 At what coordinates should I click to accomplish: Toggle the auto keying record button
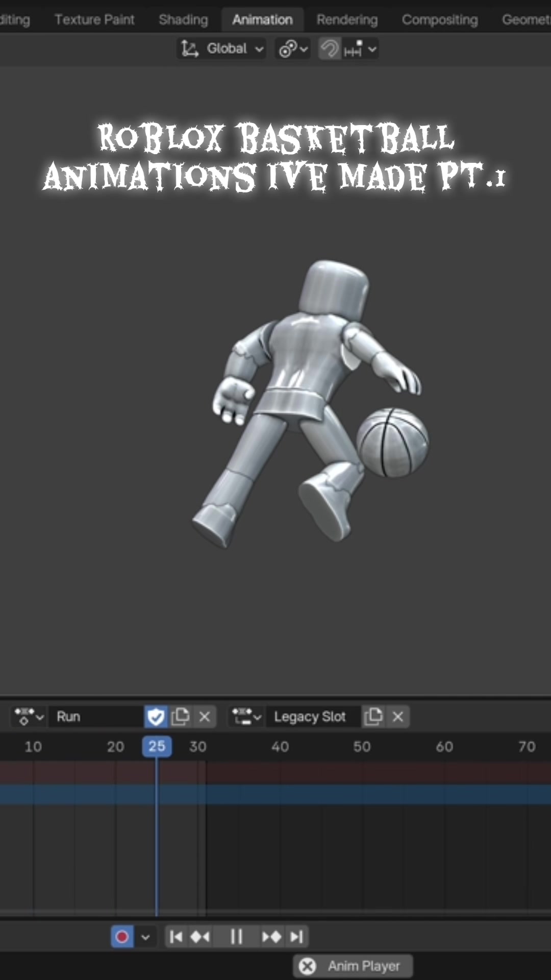click(x=122, y=937)
